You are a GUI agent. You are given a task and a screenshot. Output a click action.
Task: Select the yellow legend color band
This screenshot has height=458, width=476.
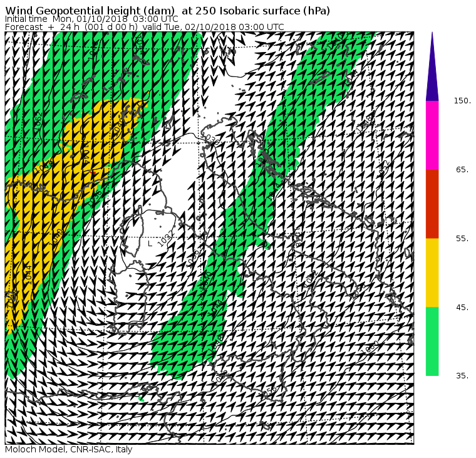432,273
